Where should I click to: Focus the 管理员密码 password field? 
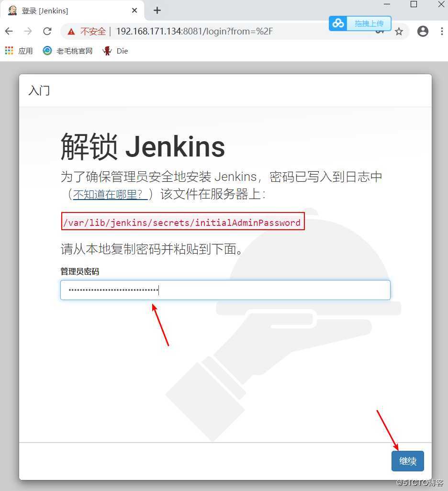[x=225, y=290]
